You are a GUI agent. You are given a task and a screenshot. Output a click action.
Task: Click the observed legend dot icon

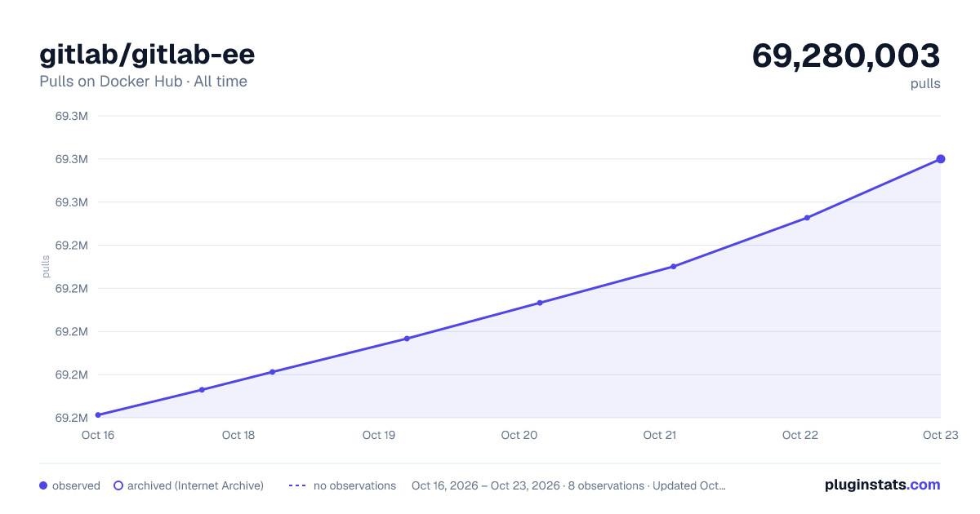pos(43,485)
